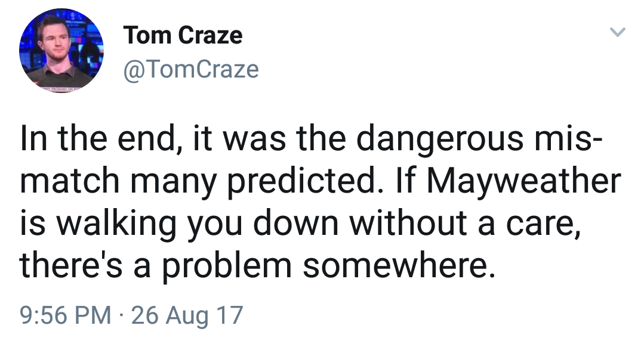Click the tweet's first line of text
Screen dimensions: 644x347
pos(311,138)
